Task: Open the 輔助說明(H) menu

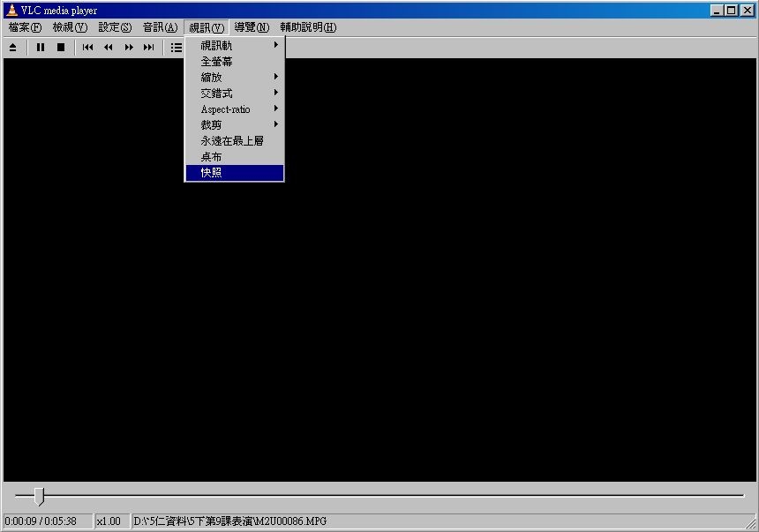Action: point(308,27)
